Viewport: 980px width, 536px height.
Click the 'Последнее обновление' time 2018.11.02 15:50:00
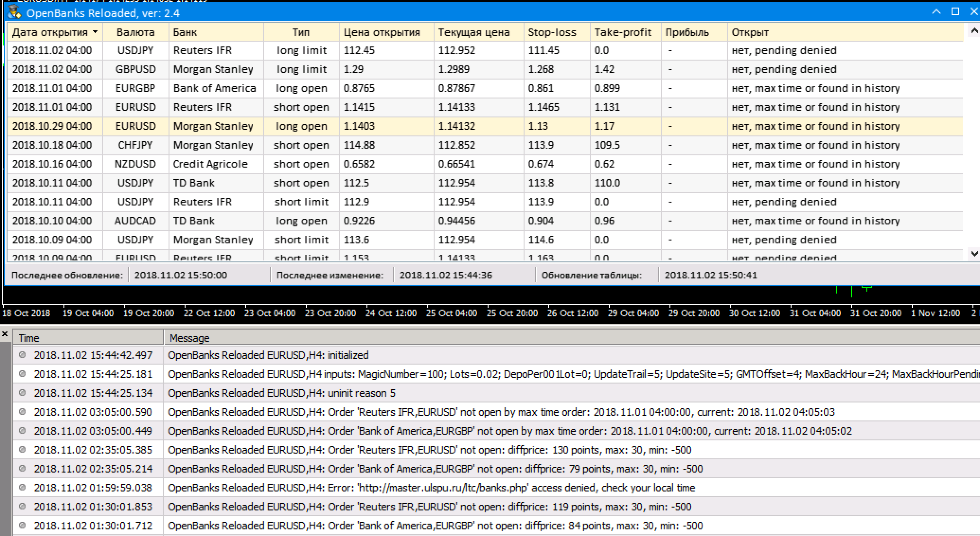point(181,275)
